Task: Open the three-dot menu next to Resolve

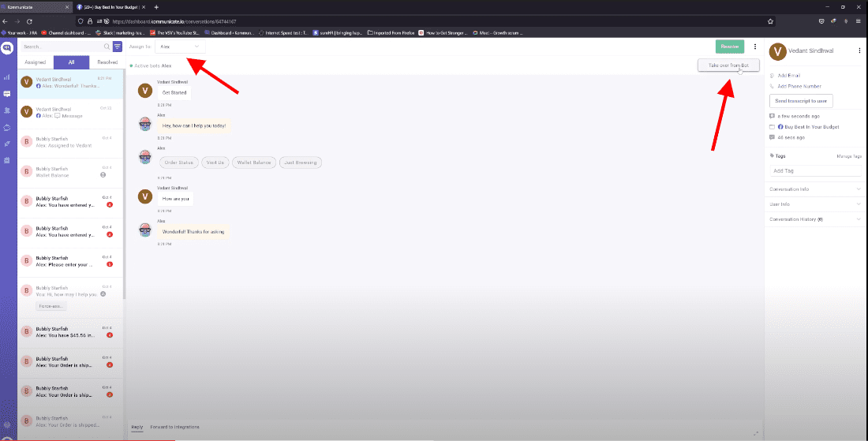Action: pyautogui.click(x=755, y=47)
